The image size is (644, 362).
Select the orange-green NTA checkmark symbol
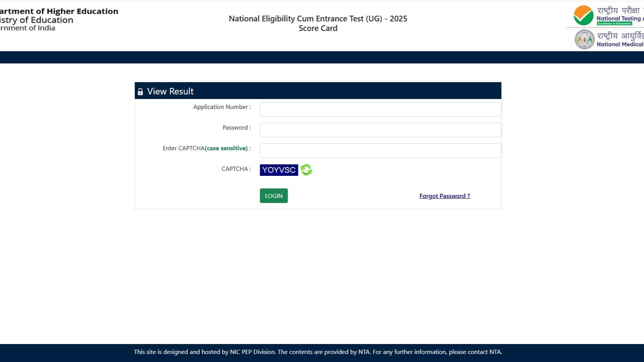584,15
